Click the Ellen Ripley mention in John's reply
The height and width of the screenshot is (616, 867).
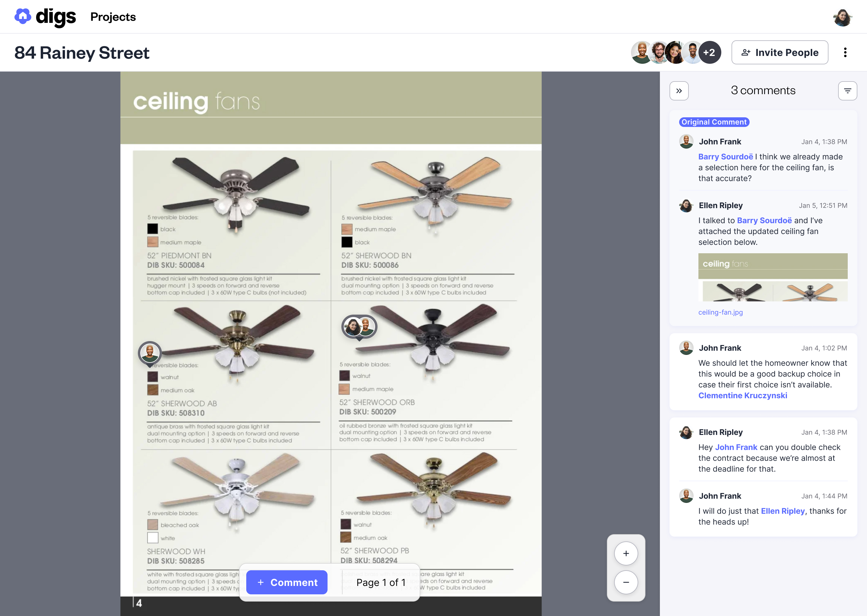782,511
